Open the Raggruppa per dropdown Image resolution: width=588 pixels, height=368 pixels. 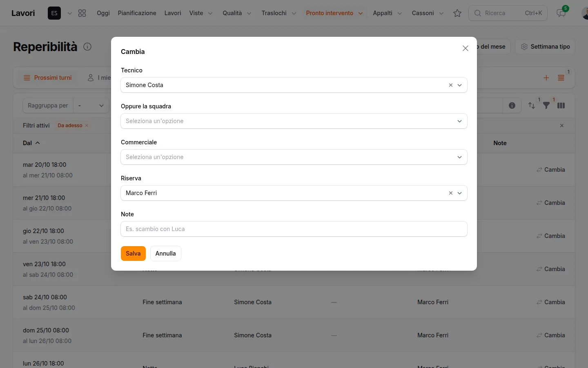(91, 105)
